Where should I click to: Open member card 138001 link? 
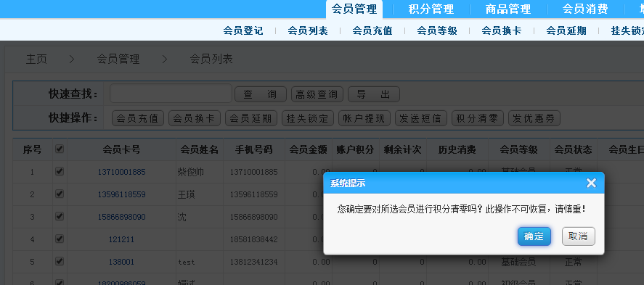[121, 262]
